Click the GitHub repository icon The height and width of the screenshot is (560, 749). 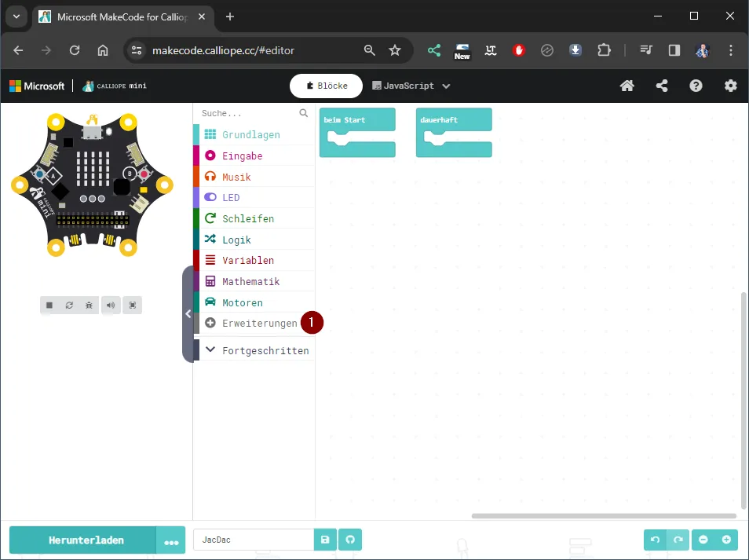coord(350,540)
